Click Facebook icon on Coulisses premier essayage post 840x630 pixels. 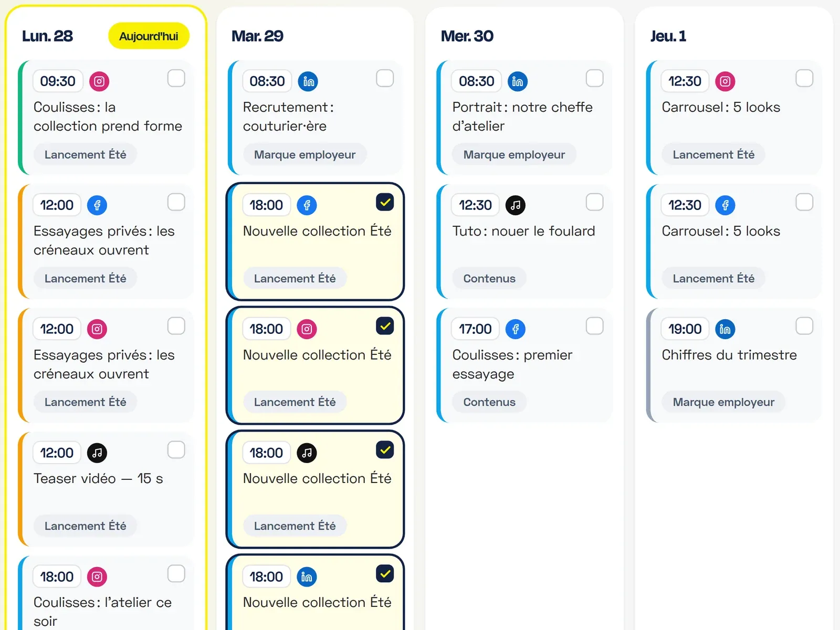pos(516,329)
